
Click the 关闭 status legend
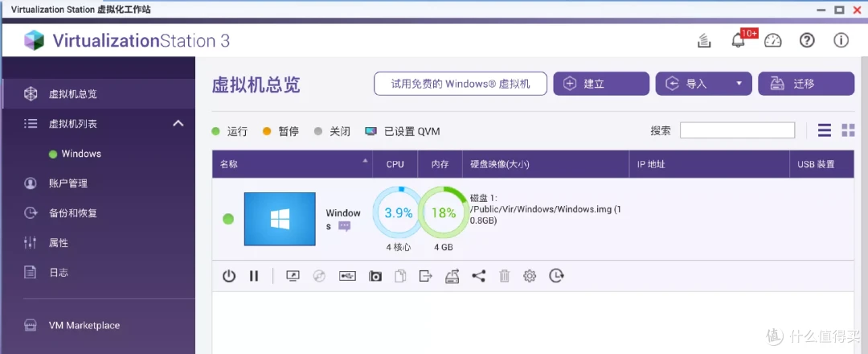click(x=332, y=131)
